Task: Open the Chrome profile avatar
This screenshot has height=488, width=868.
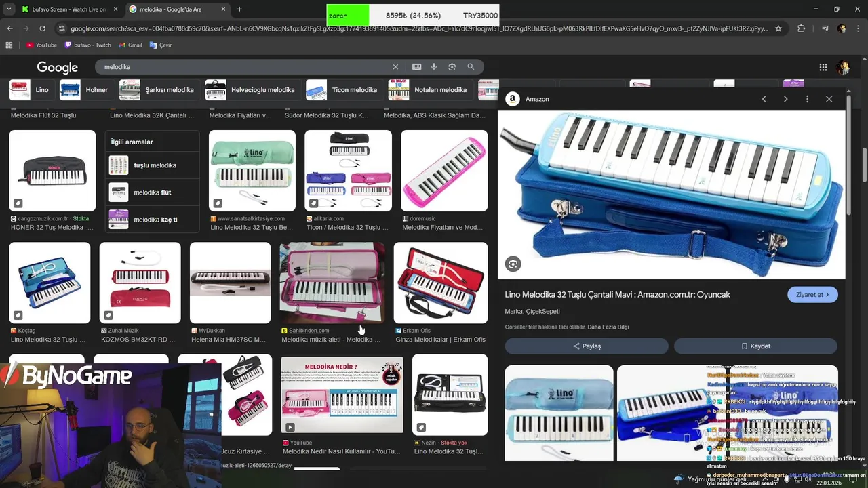Action: click(x=842, y=28)
